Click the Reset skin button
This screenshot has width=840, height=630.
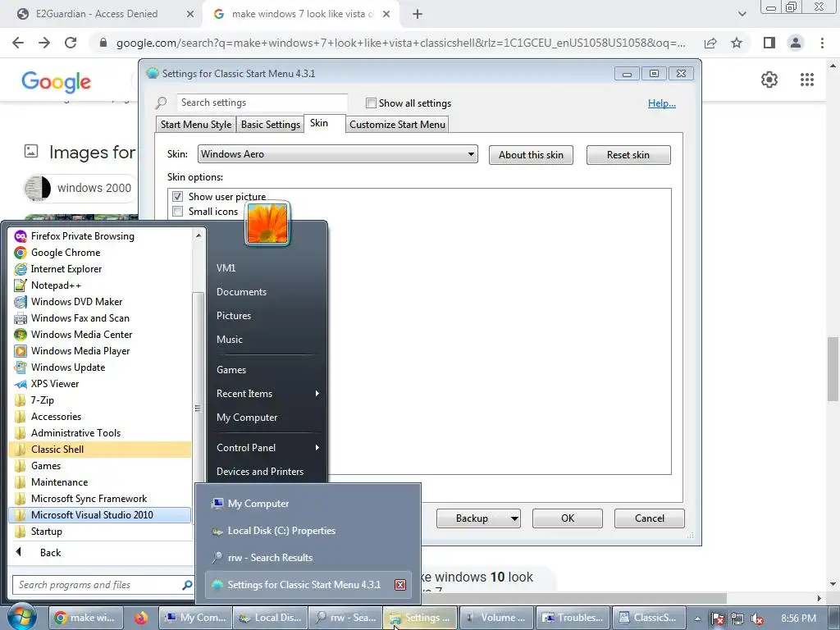(x=628, y=155)
